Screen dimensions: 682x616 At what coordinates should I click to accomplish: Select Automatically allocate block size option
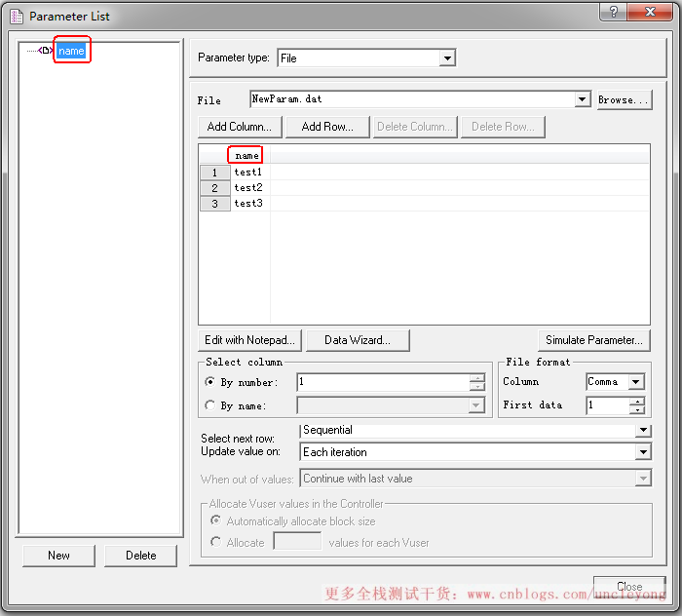pyautogui.click(x=215, y=520)
